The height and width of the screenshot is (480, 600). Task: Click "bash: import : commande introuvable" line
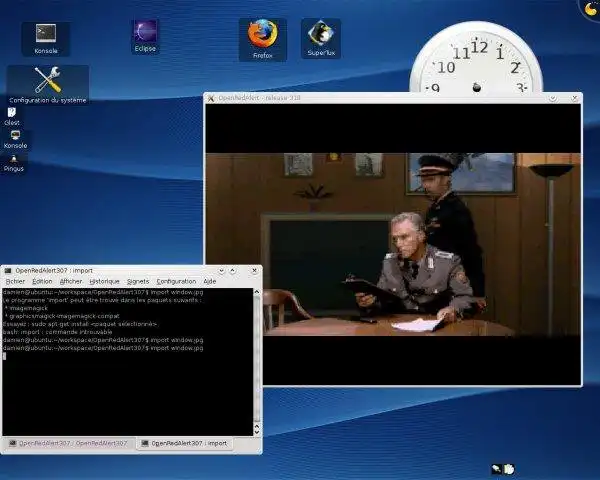click(57, 332)
